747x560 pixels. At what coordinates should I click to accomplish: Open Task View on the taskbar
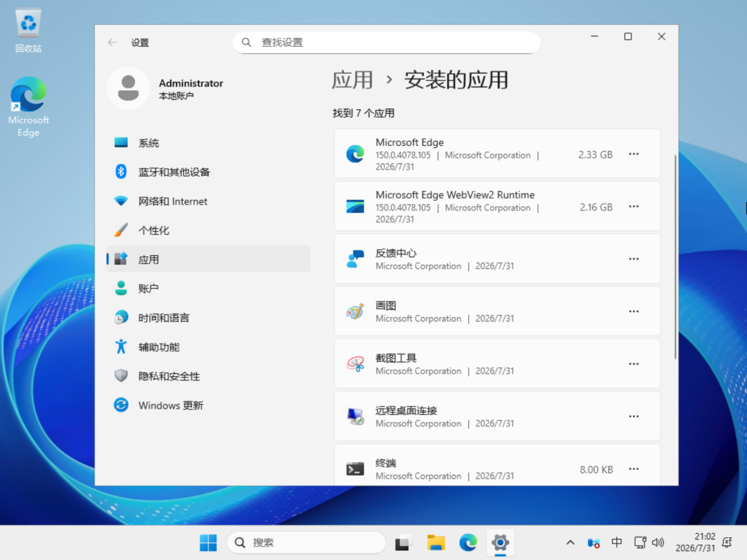pos(403,543)
